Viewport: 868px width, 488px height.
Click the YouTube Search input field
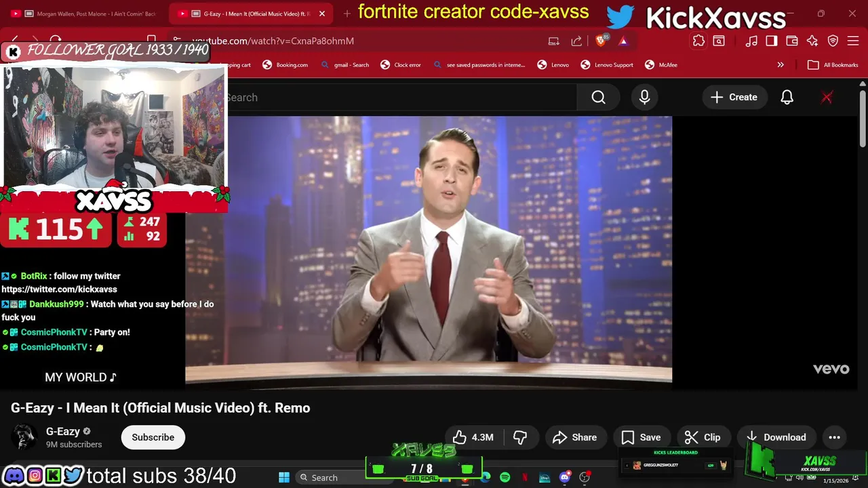401,98
